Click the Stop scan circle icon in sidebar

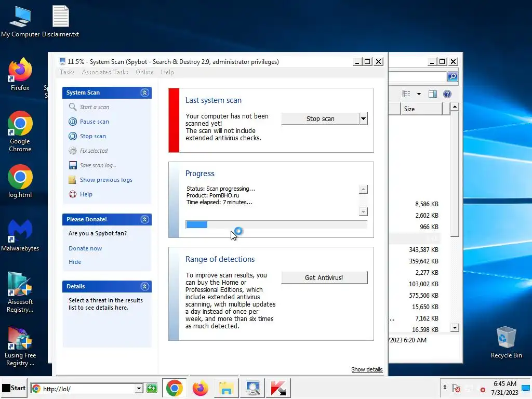point(73,136)
